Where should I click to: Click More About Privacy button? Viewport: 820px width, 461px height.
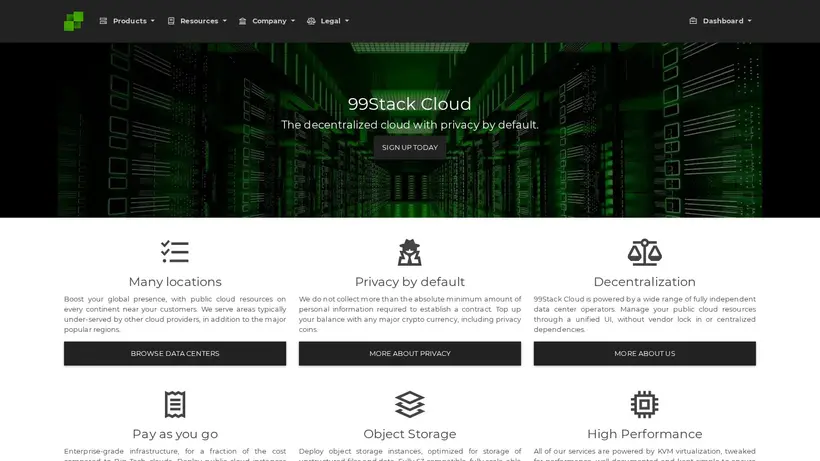[409, 353]
